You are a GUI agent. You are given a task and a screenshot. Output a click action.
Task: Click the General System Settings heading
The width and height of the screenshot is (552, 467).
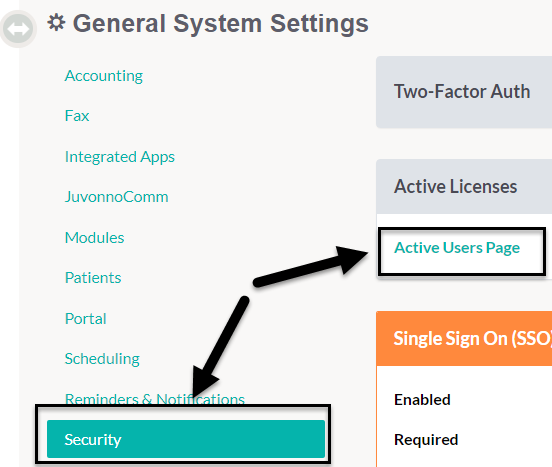[220, 23]
